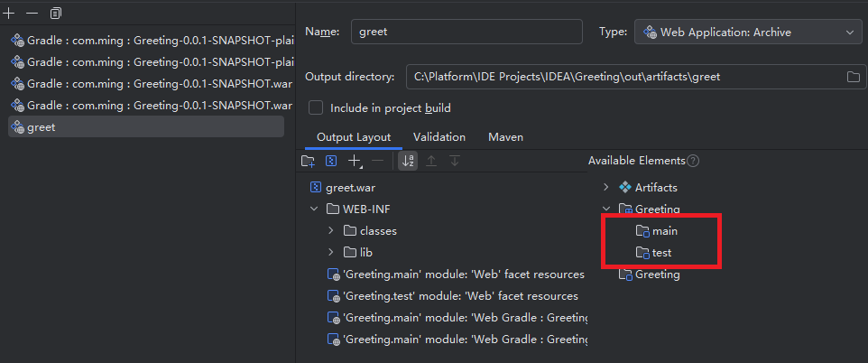Open the add copy-of plus menu in layout toolbar
The height and width of the screenshot is (363, 868).
coord(355,162)
